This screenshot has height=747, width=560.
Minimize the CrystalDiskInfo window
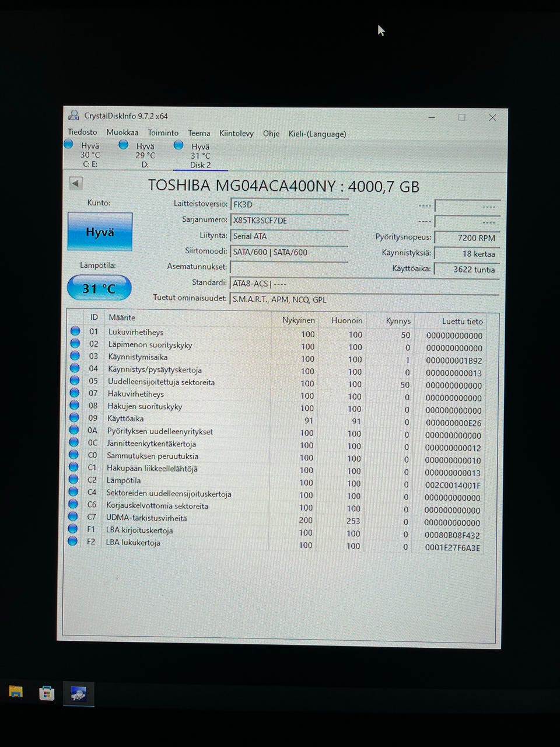tap(432, 117)
